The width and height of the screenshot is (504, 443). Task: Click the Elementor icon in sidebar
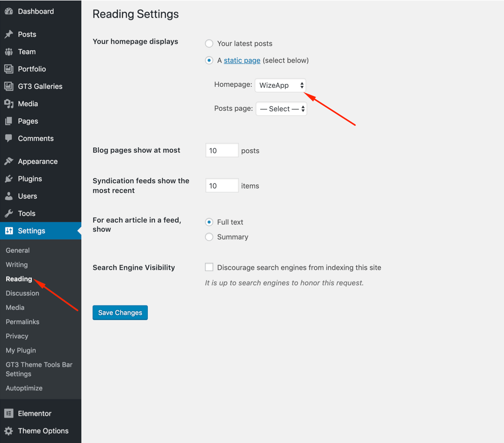coord(9,413)
